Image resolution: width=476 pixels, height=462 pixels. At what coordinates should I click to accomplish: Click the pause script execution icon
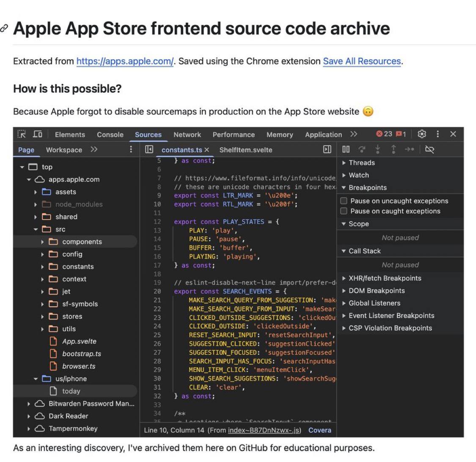(346, 149)
